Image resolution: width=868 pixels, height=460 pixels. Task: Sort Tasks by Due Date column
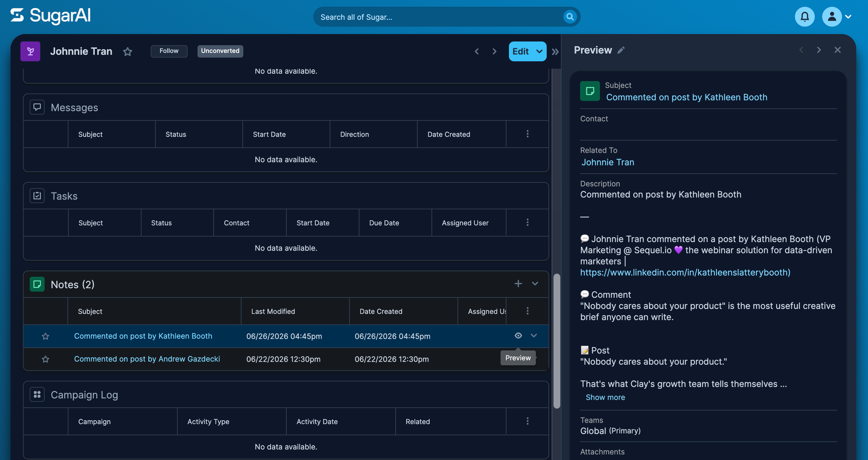384,223
